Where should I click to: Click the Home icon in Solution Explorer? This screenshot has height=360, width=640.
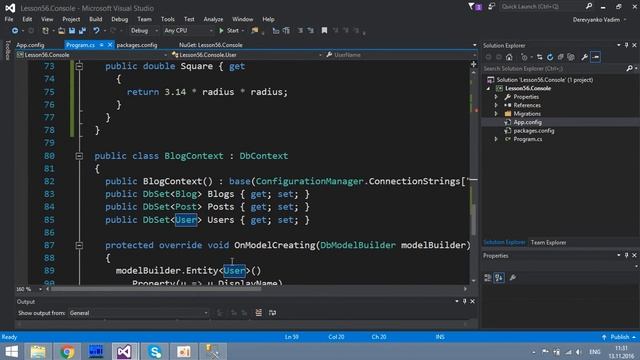pos(509,57)
